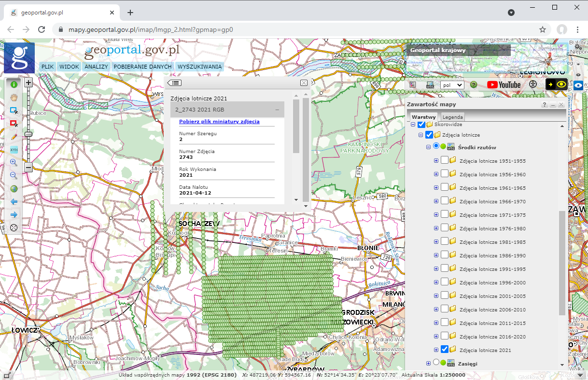Open the WYSZUKIWANIA menu
Image resolution: width=588 pixels, height=380 pixels.
pyautogui.click(x=199, y=67)
